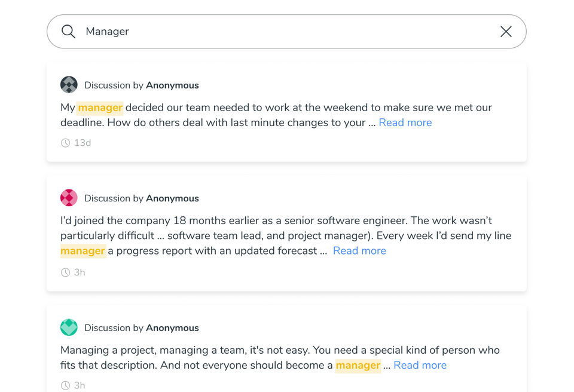Click the 3h timestamp on the second post
This screenshot has height=392, width=574.
[x=80, y=272]
